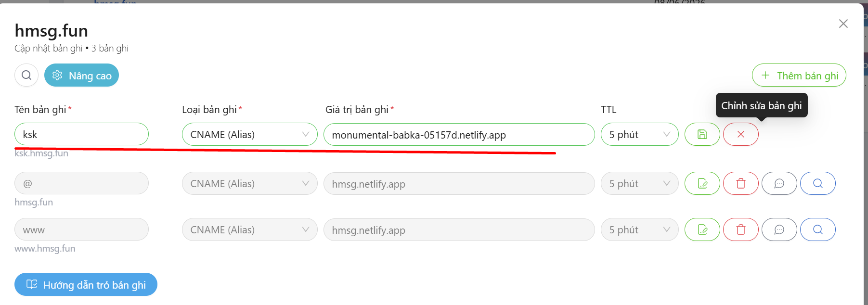This screenshot has width=868, height=305.
Task: Edit the @ record
Action: click(702, 184)
